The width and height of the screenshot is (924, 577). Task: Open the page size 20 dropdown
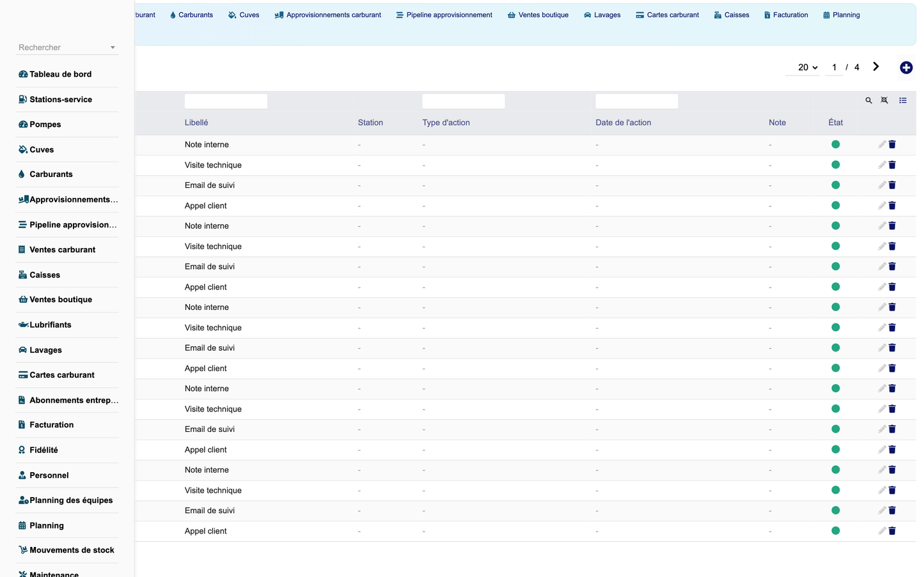803,67
